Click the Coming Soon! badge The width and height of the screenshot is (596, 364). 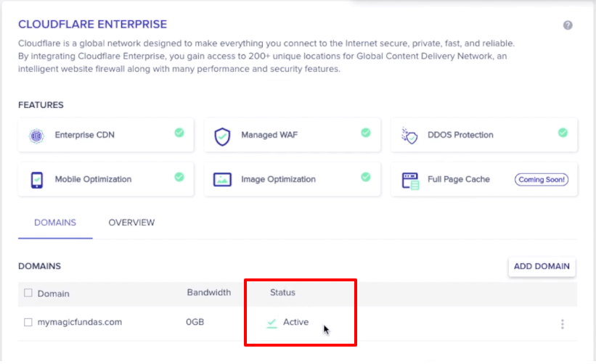(x=542, y=180)
